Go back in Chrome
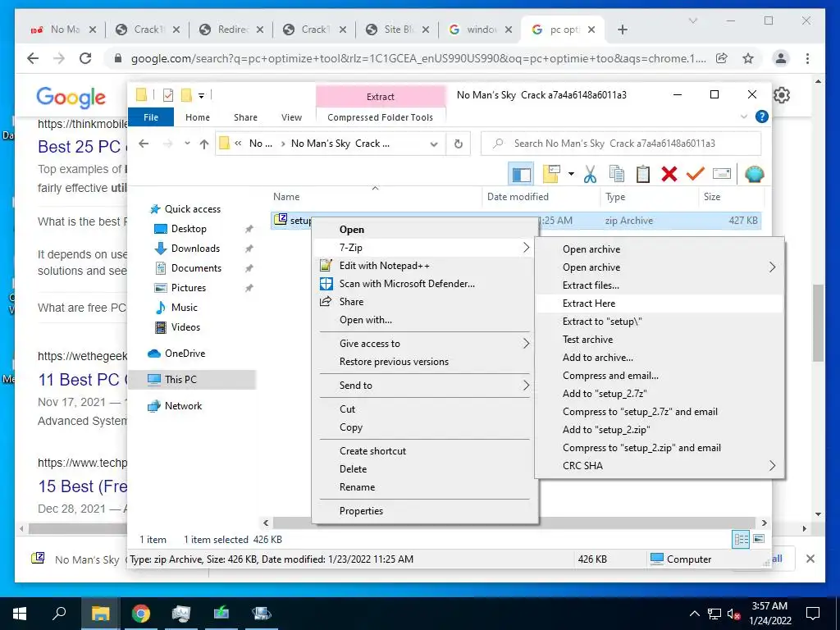Image resolution: width=840 pixels, height=630 pixels. (33, 58)
